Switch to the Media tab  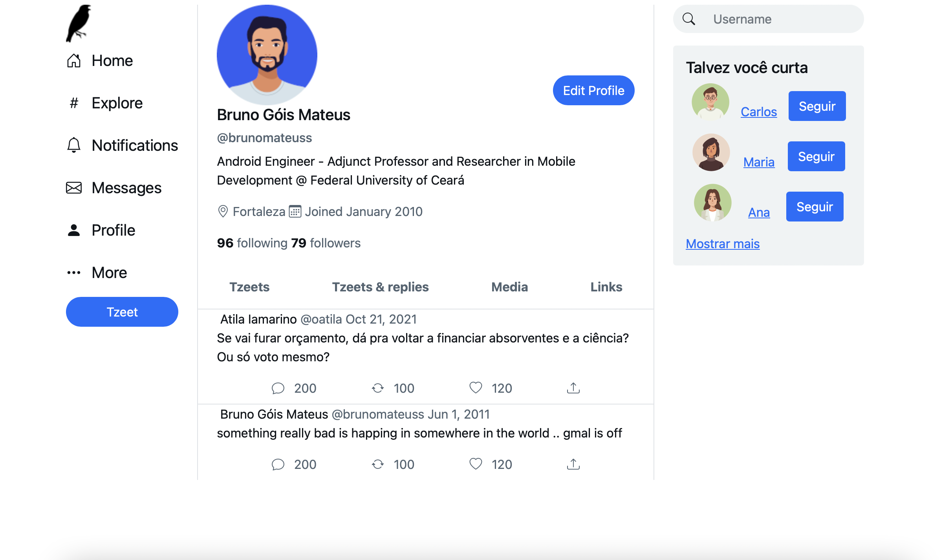point(509,287)
